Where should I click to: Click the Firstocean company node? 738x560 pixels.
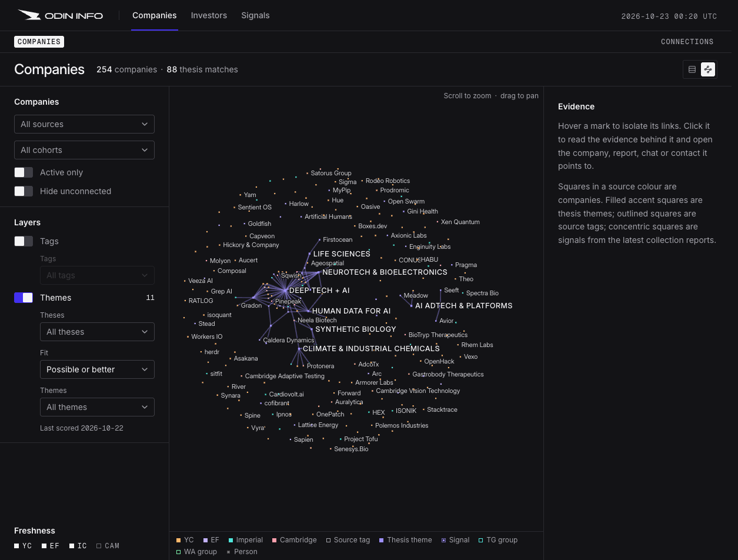click(x=319, y=240)
